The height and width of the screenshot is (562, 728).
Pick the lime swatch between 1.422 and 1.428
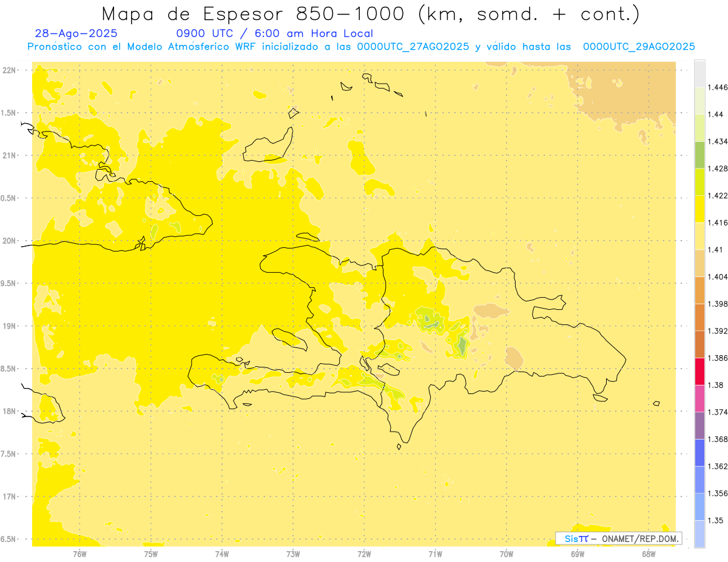point(699,182)
